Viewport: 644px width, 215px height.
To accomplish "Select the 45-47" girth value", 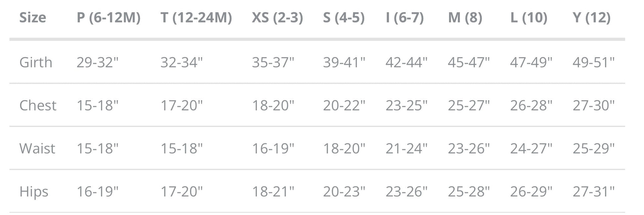I will tap(469, 62).
